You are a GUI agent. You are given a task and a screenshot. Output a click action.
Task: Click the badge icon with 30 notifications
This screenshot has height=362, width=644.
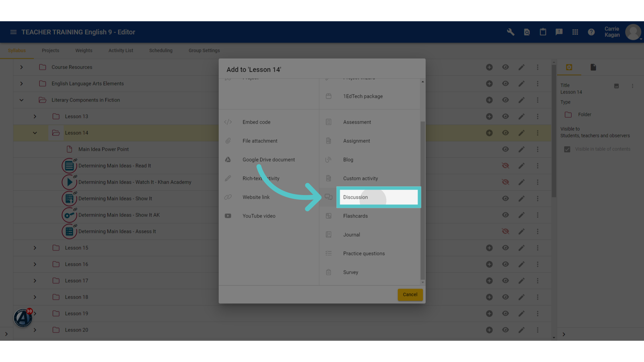point(23,317)
